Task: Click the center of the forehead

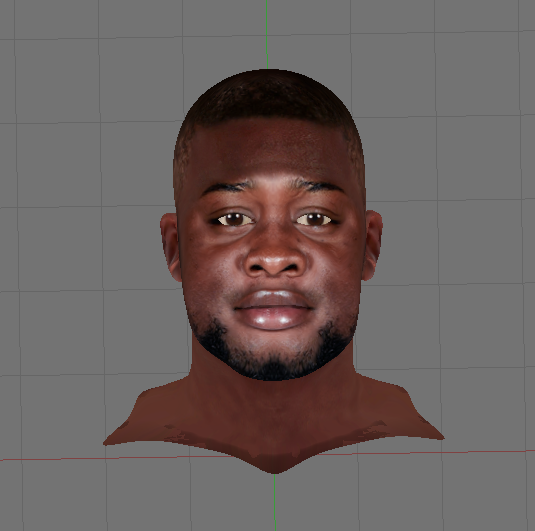Action: pos(271,150)
